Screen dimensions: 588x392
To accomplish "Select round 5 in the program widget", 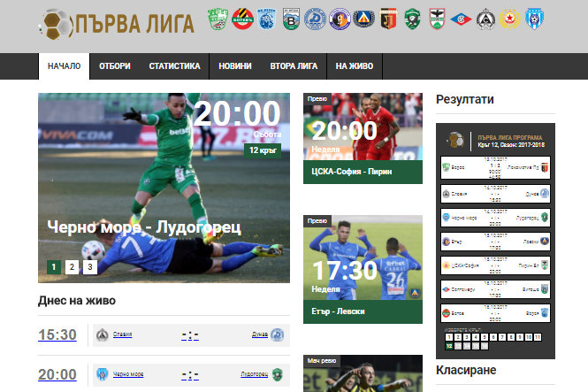I will [485, 337].
